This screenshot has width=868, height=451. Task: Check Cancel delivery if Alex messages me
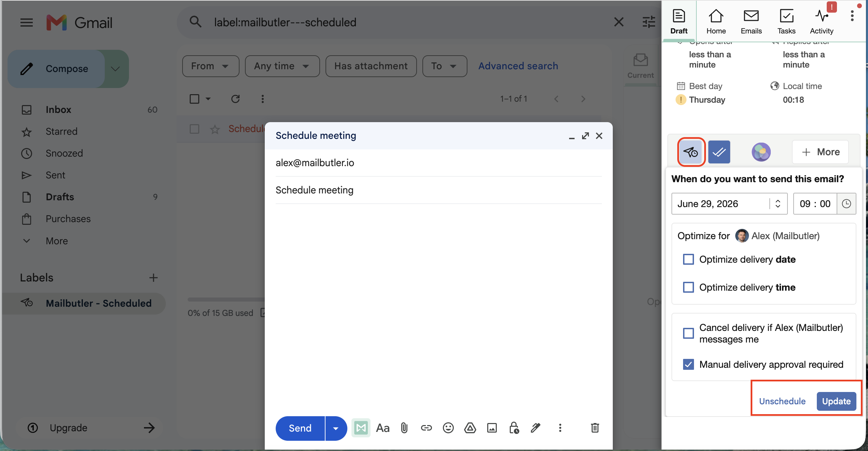pos(689,333)
